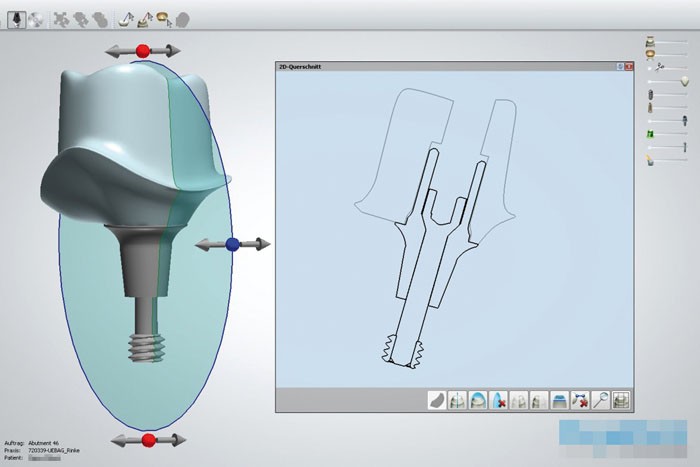Screen dimensions: 700x467
Task: Click the refresh icon in 2D-Querschnitt title bar
Action: click(620, 67)
